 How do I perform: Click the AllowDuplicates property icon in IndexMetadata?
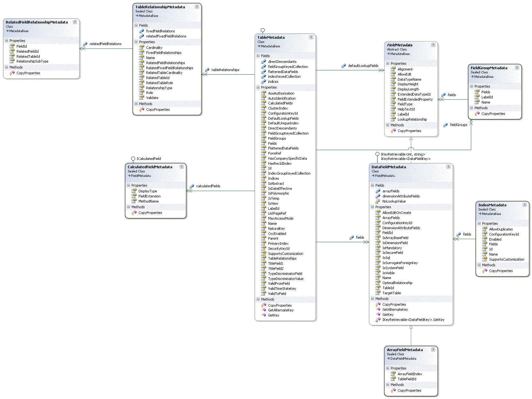(x=485, y=229)
